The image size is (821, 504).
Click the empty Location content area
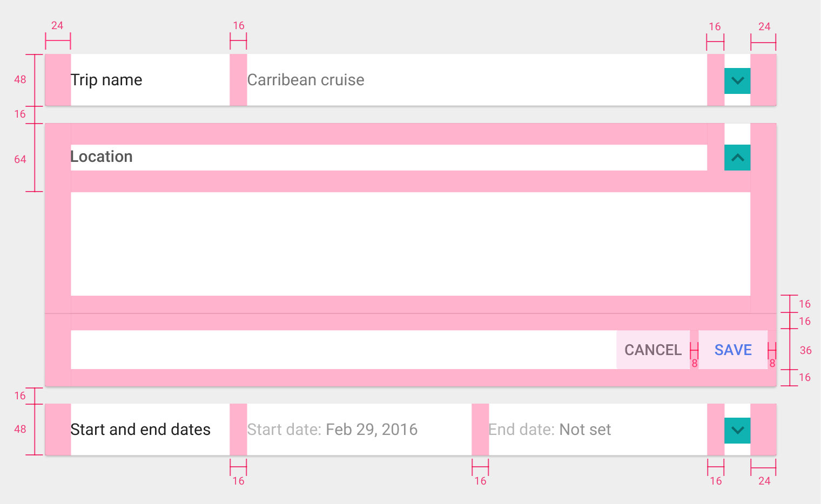click(x=410, y=244)
